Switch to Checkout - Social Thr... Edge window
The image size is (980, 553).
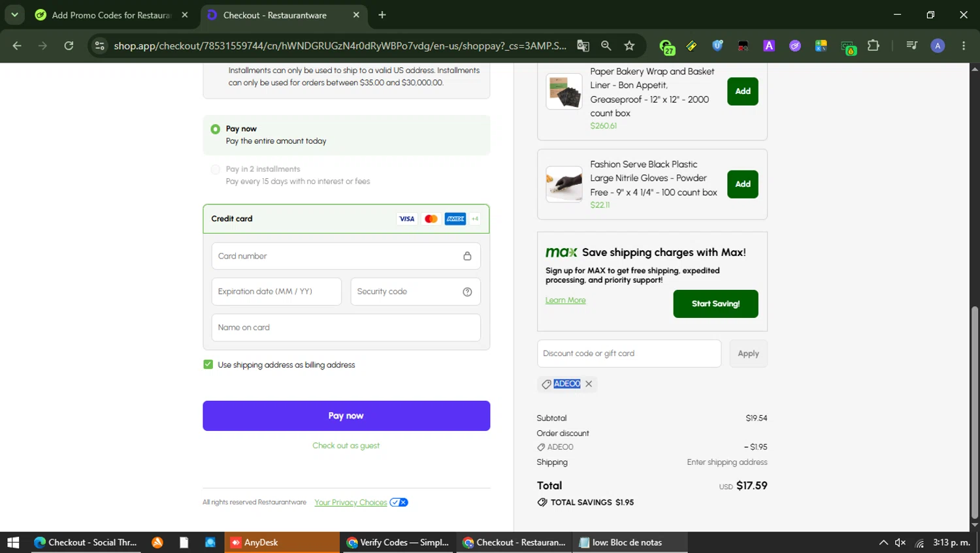coord(86,543)
